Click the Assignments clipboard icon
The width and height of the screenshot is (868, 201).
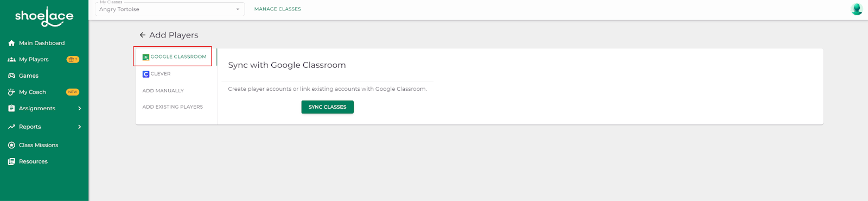point(11,108)
